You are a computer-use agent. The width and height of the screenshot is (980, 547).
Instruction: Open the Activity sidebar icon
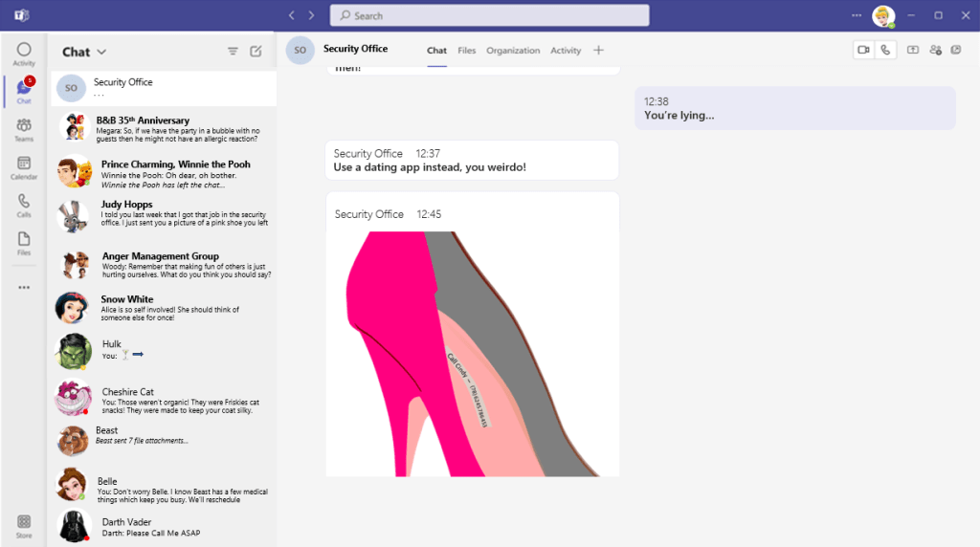click(x=24, y=54)
